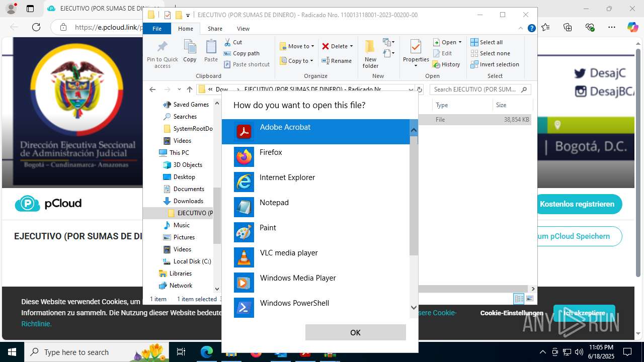This screenshot has width=644, height=362.
Task: Open Explorer help question mark icon
Action: (x=531, y=29)
